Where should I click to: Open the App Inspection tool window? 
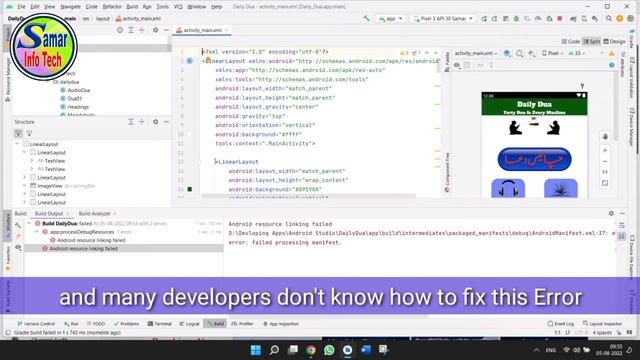[x=281, y=324]
